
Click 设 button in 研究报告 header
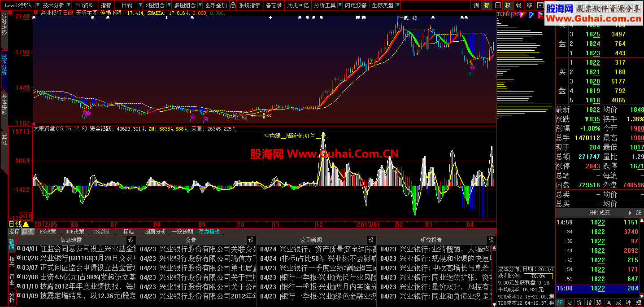(x=492, y=240)
